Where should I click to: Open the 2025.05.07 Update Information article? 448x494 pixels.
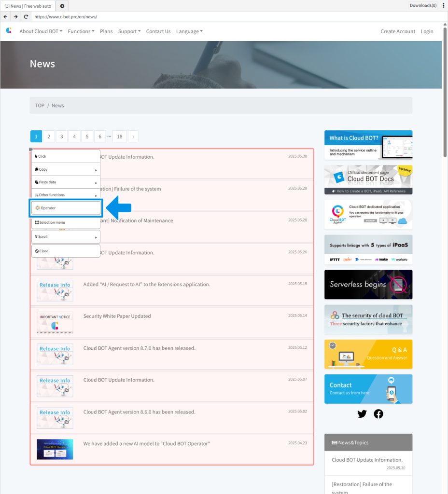[x=119, y=380]
